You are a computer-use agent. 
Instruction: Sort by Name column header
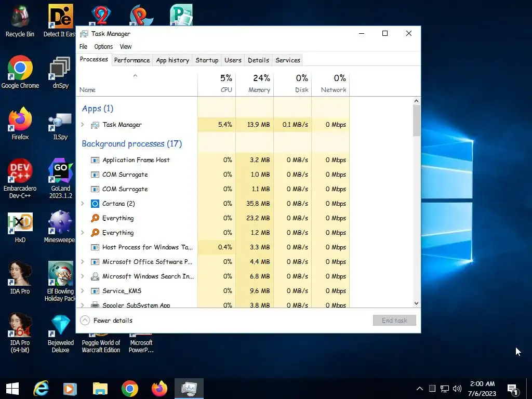137,84
